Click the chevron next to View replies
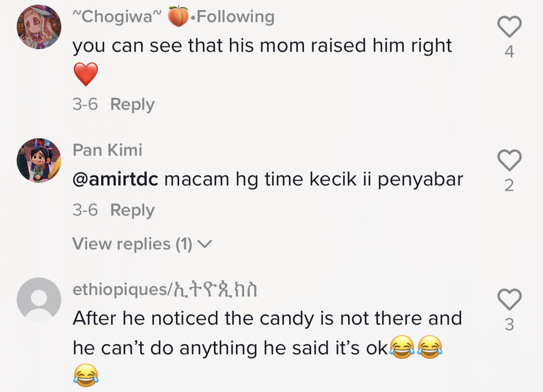This screenshot has height=392, width=543. pos(205,244)
